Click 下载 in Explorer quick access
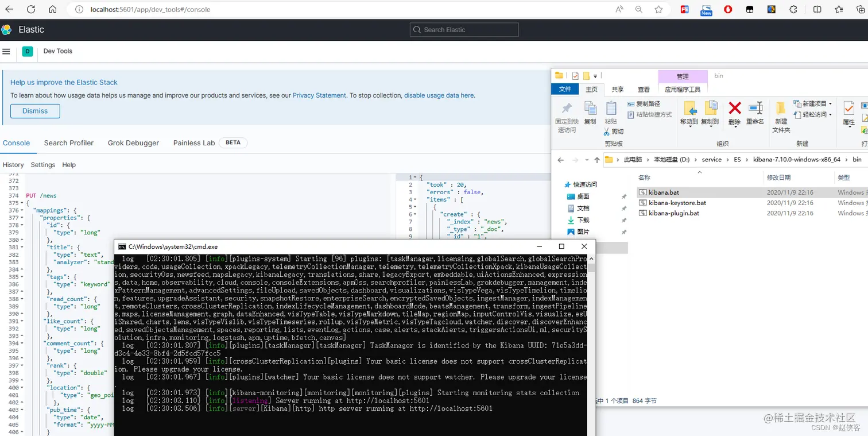This screenshot has width=868, height=436. click(x=583, y=220)
